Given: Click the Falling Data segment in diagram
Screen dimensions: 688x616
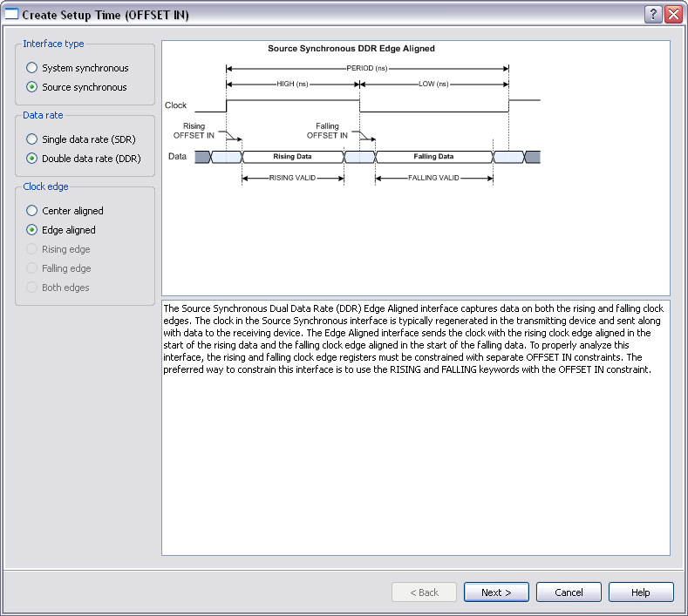Looking at the screenshot, I should pos(433,157).
